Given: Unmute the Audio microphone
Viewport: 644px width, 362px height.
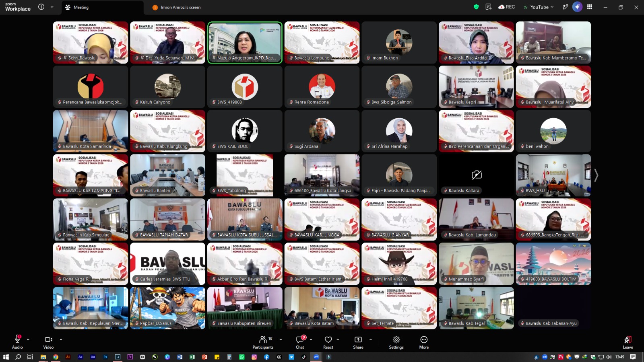Looking at the screenshot, I should [x=17, y=342].
